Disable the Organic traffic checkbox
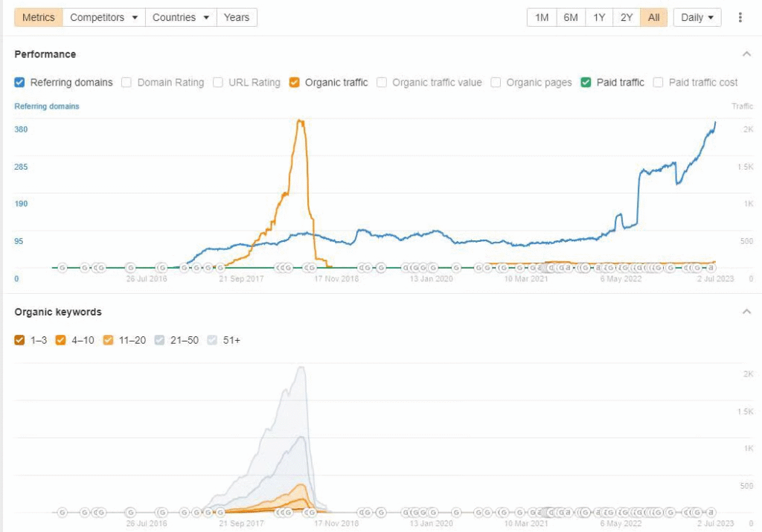Screen dimensions: 762x532 (x=295, y=83)
